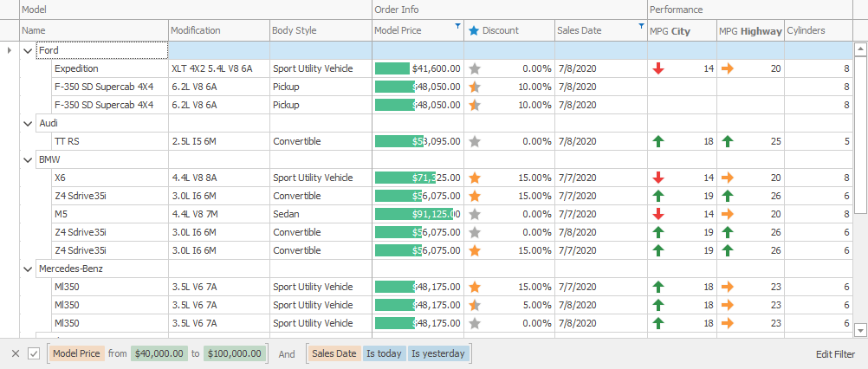Open the Is today filter operator
Image resolution: width=868 pixels, height=369 pixels.
384,354
